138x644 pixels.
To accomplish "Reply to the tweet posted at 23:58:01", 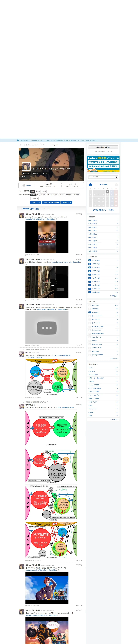I will pos(77,345).
